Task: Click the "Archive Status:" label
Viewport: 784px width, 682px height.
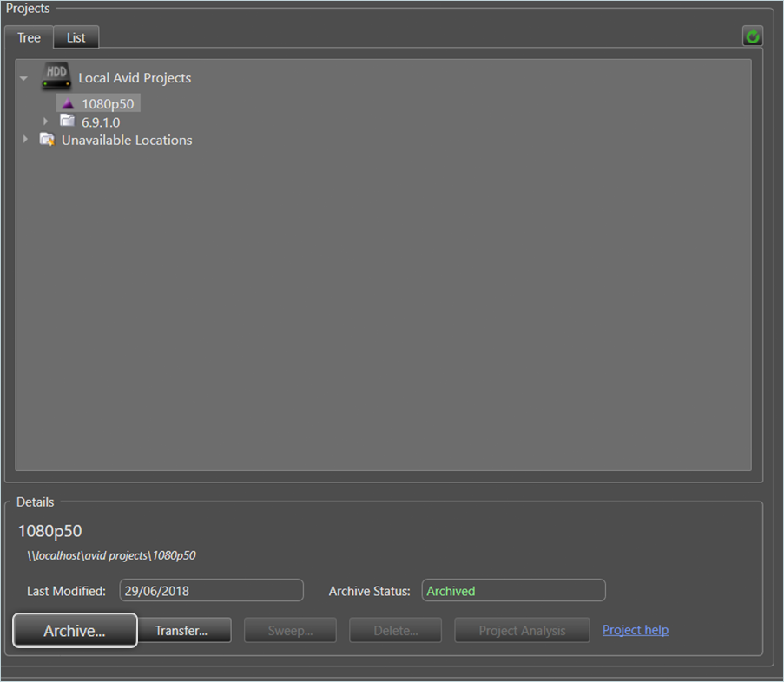Action: [x=370, y=591]
